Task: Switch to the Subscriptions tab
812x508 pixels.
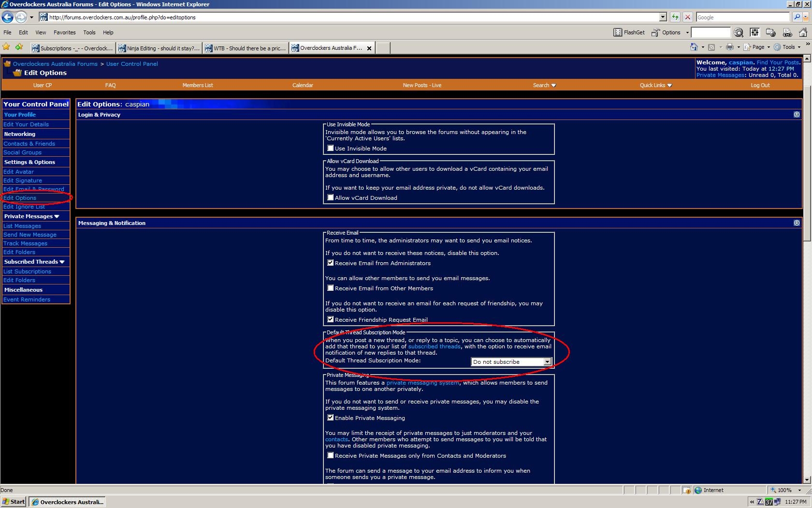Action: [x=72, y=48]
